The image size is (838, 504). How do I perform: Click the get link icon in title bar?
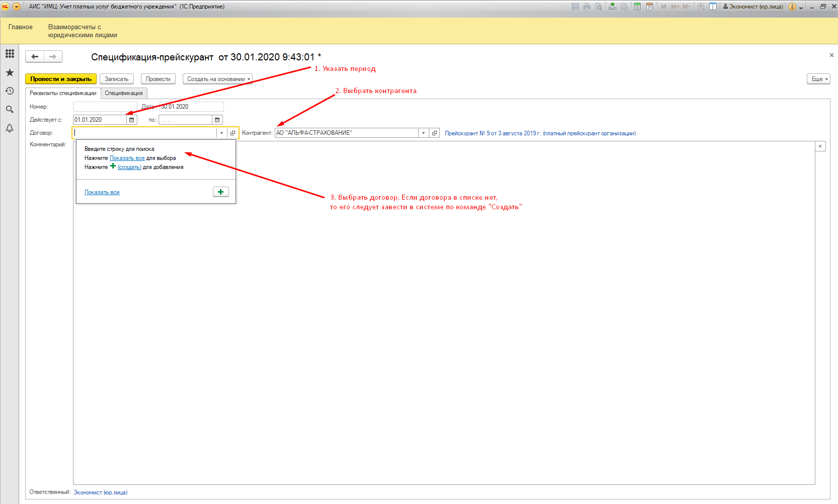pos(612,7)
